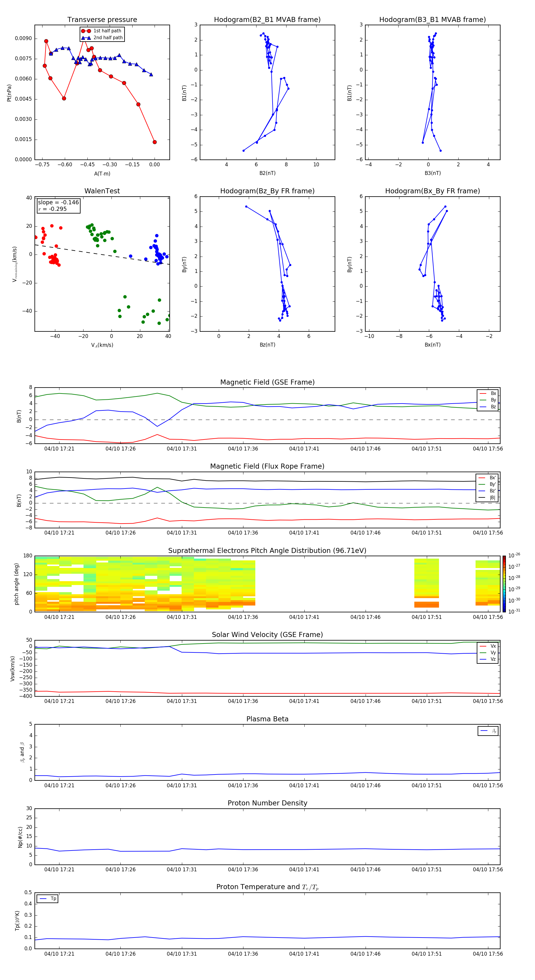Select the "pitch angle (deg)" axis label

16,584
